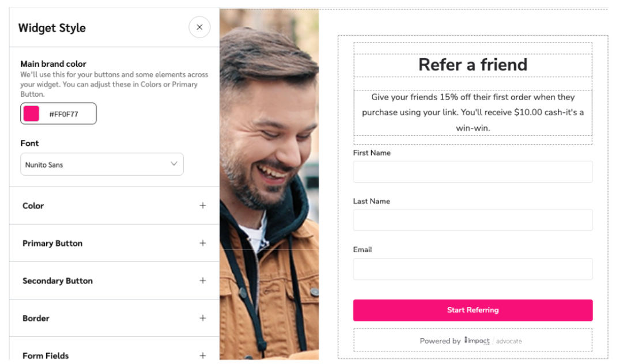Open the Secondary Button settings row

pos(114,280)
